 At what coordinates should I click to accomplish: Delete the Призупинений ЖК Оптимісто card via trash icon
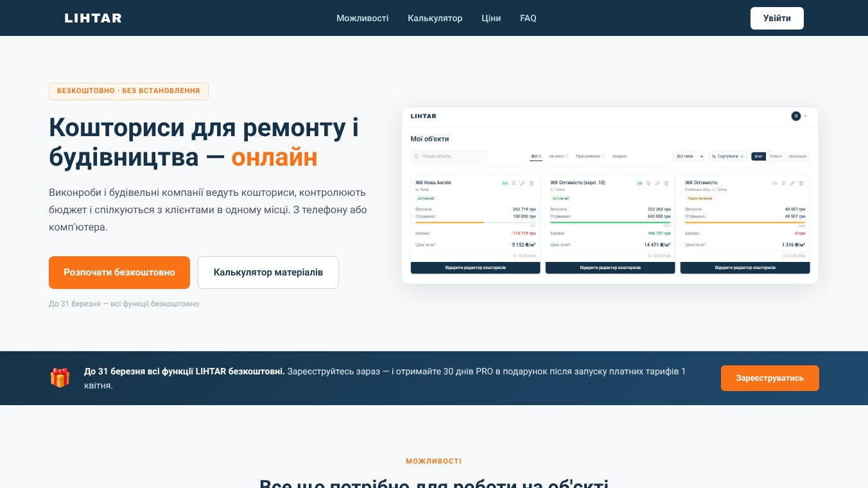(801, 183)
